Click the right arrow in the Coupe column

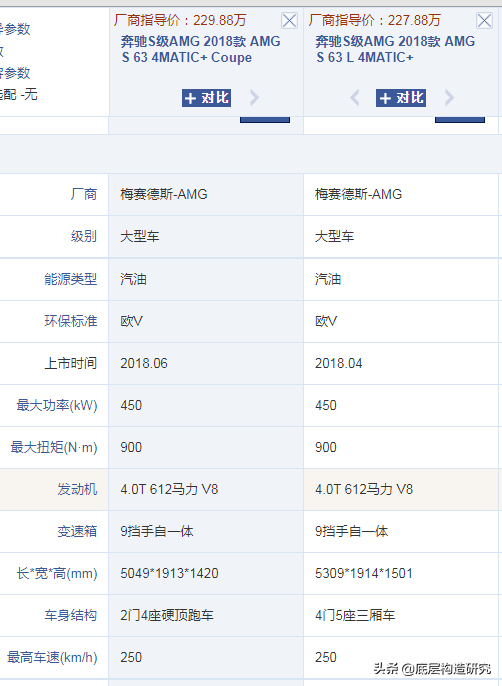(x=254, y=98)
